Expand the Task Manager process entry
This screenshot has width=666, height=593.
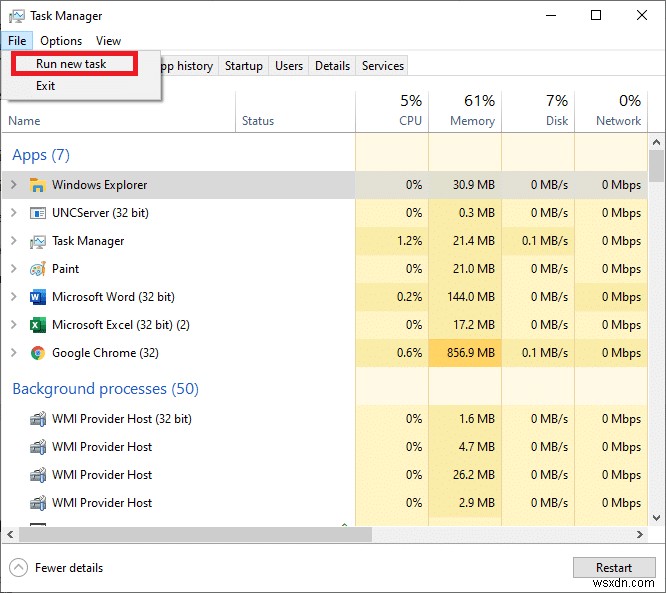pos(14,241)
